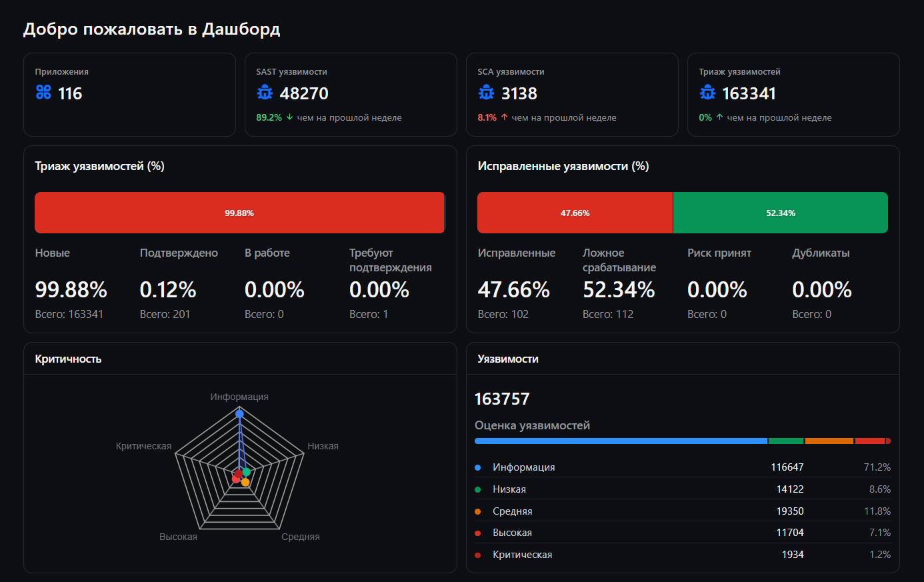
Task: Click the SCA value 3138
Action: pos(519,93)
